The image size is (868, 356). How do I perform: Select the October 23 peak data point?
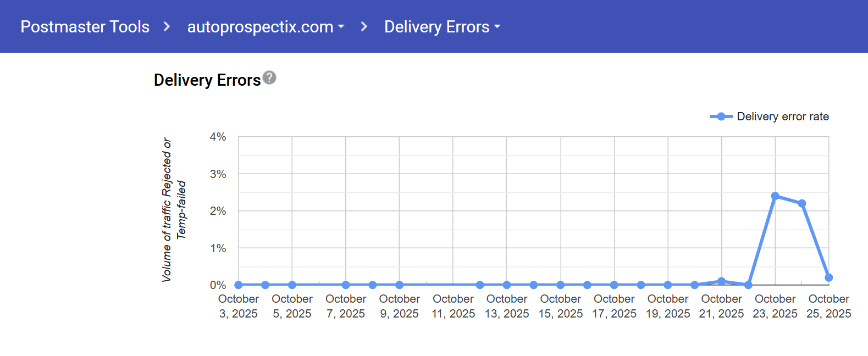775,196
